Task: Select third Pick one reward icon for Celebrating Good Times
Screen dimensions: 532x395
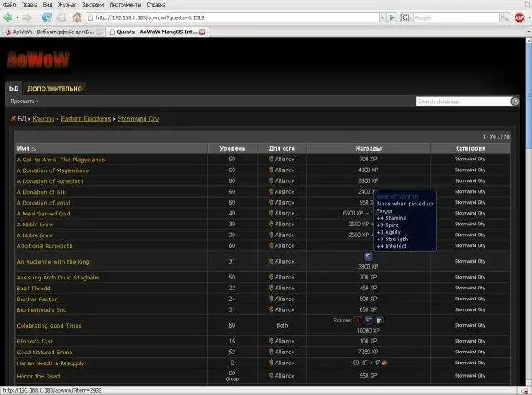Action: pyautogui.click(x=379, y=320)
